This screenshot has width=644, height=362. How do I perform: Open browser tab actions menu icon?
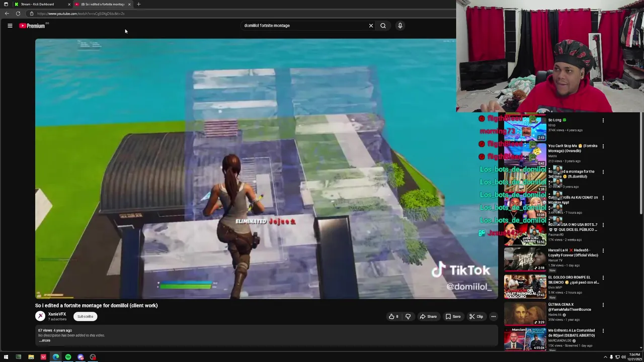click(6, 4)
